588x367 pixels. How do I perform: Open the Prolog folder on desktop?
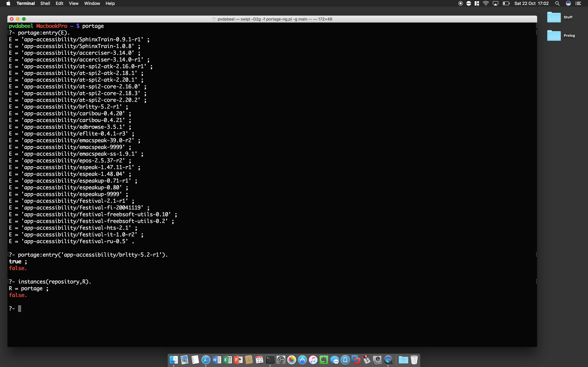[x=554, y=35]
